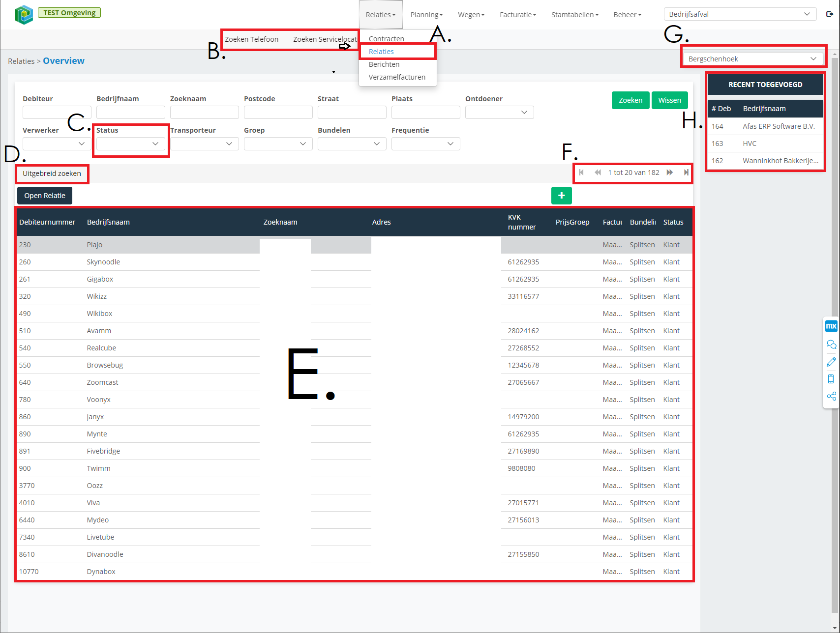This screenshot has height=633, width=840.
Task: Open the Relaties top menu
Action: 381,15
